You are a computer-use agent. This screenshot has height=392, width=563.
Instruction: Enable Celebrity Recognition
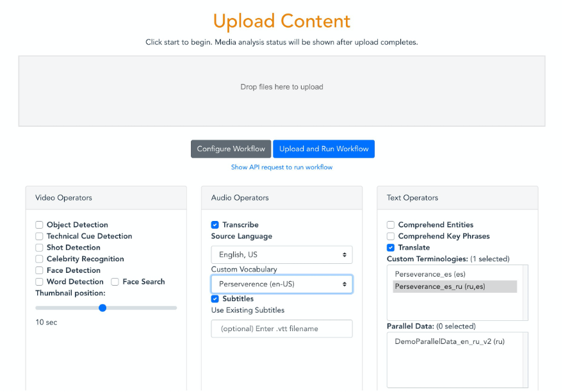click(39, 259)
